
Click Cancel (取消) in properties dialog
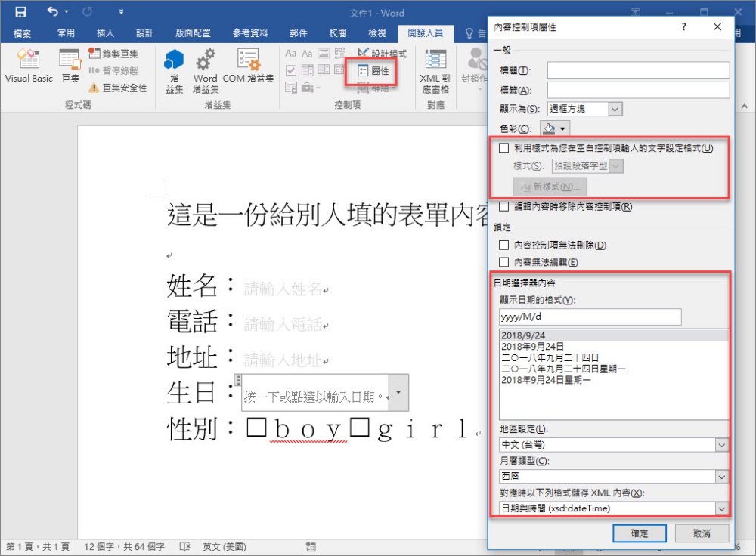coord(702,533)
